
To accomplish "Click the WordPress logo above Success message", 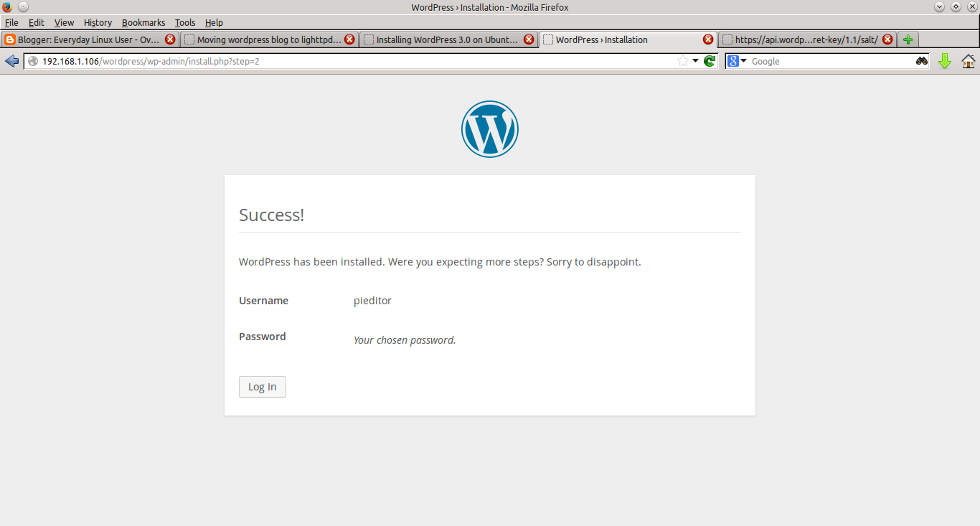I will tap(490, 129).
